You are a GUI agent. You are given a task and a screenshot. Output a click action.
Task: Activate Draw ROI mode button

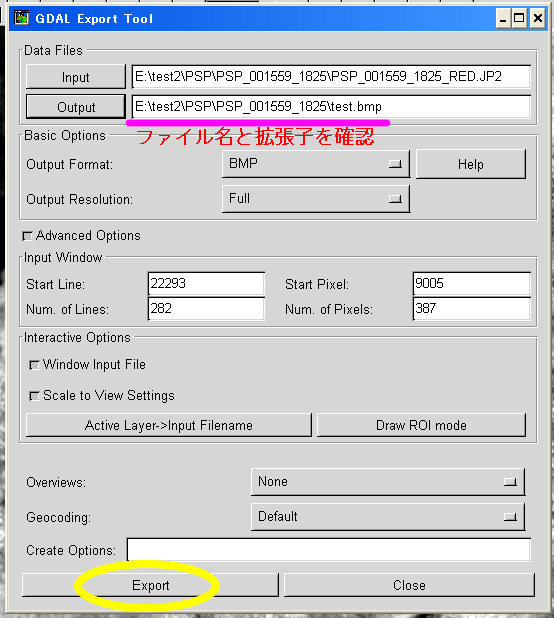click(x=421, y=425)
